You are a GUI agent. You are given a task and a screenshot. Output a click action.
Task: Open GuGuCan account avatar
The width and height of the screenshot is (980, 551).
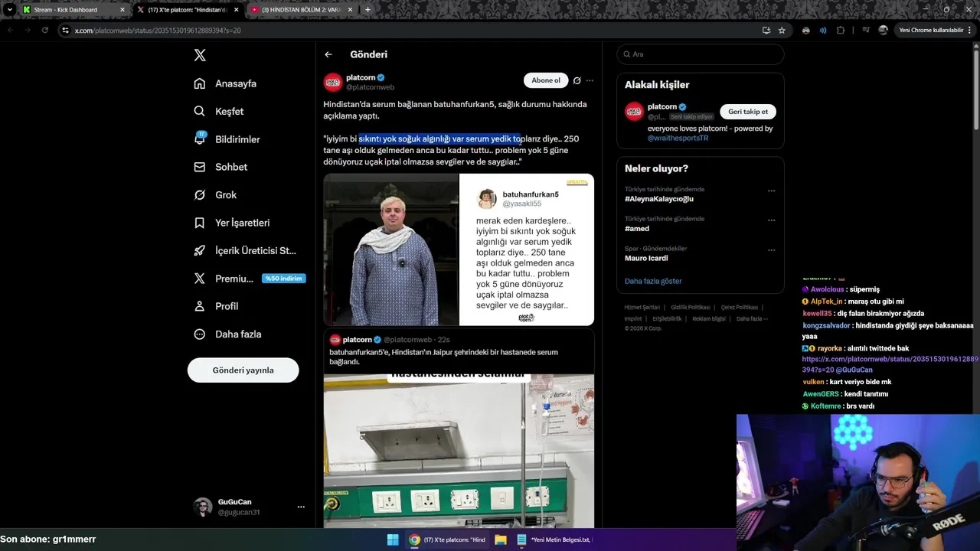pyautogui.click(x=203, y=507)
